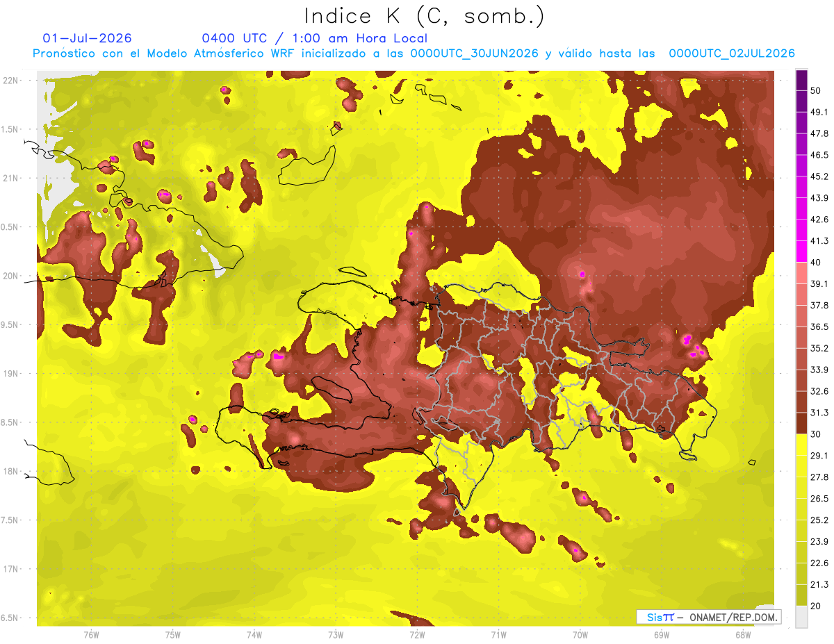834x644 pixels.
Task: Click the longitude axis label "76W"
Action: click(91, 635)
